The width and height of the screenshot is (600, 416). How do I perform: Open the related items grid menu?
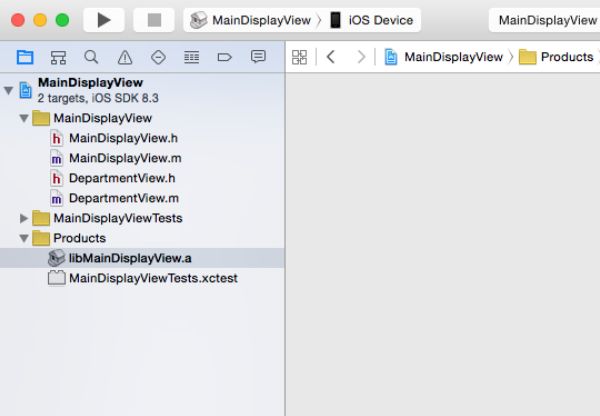(x=299, y=57)
